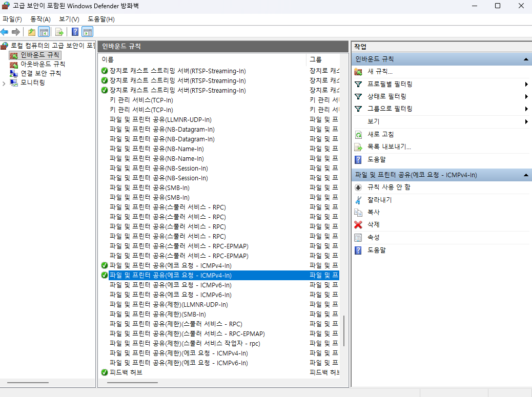Screen dimensions: 532x397
Task: Select 피드백 허브 rule row
Action: point(220,372)
